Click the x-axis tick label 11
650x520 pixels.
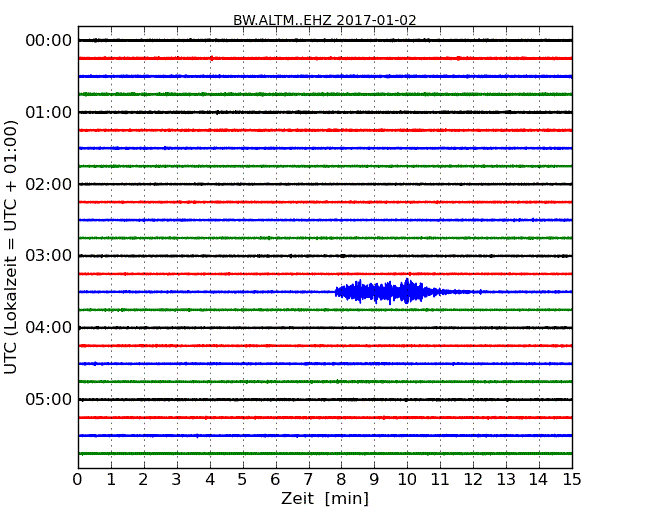click(440, 479)
